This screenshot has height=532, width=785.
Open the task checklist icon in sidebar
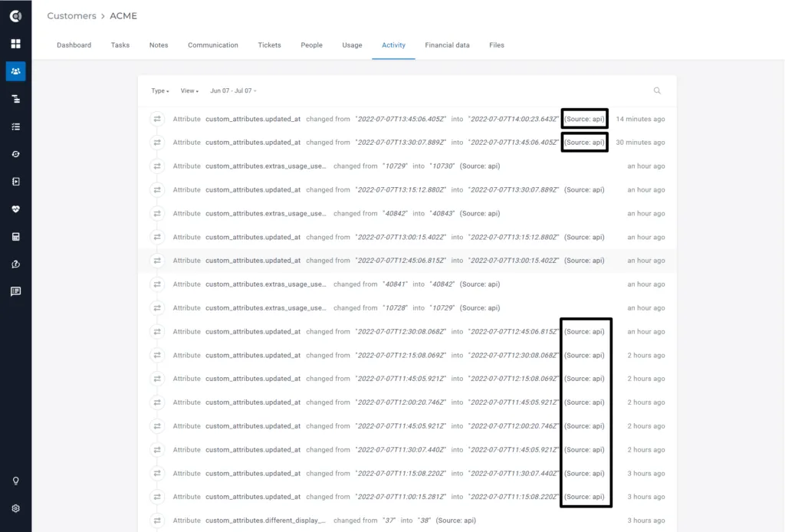click(x=15, y=126)
